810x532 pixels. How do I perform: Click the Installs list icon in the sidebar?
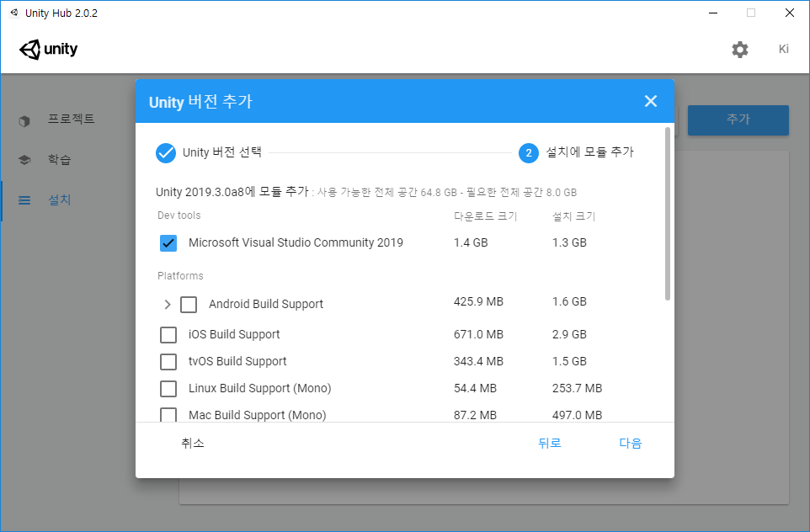24,199
